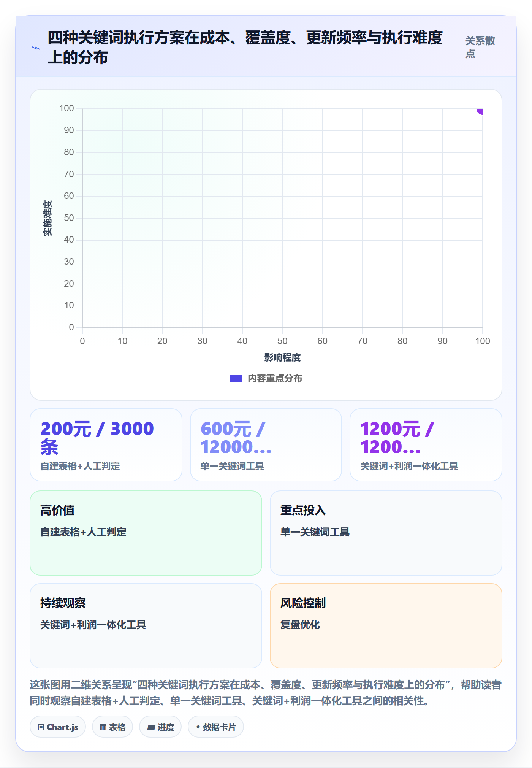Viewport: 532px width, 768px height.
Task: Select the 1200元 / 1200... data card
Action: (426, 445)
